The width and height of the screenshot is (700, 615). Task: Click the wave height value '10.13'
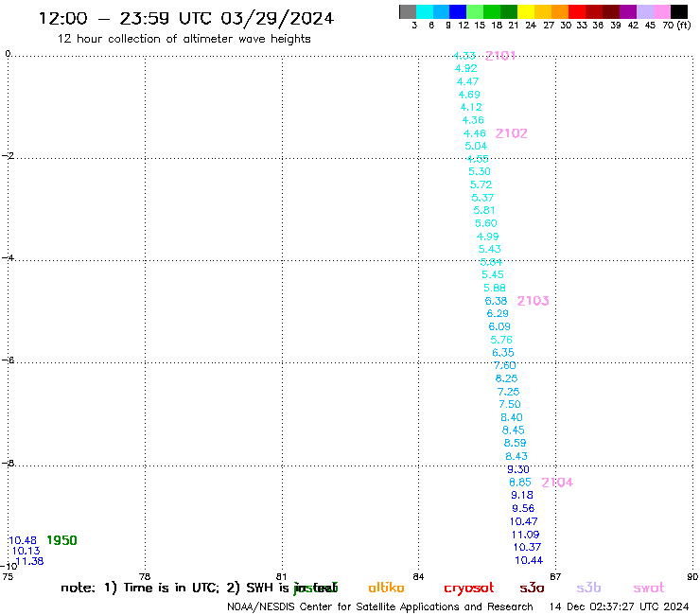[x=26, y=551]
